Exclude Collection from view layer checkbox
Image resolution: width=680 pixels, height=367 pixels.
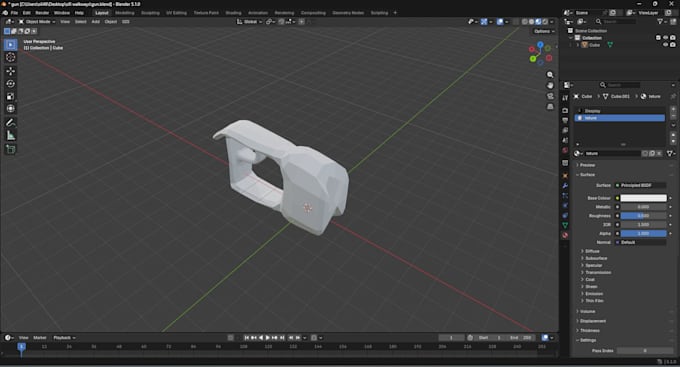pyautogui.click(x=658, y=38)
